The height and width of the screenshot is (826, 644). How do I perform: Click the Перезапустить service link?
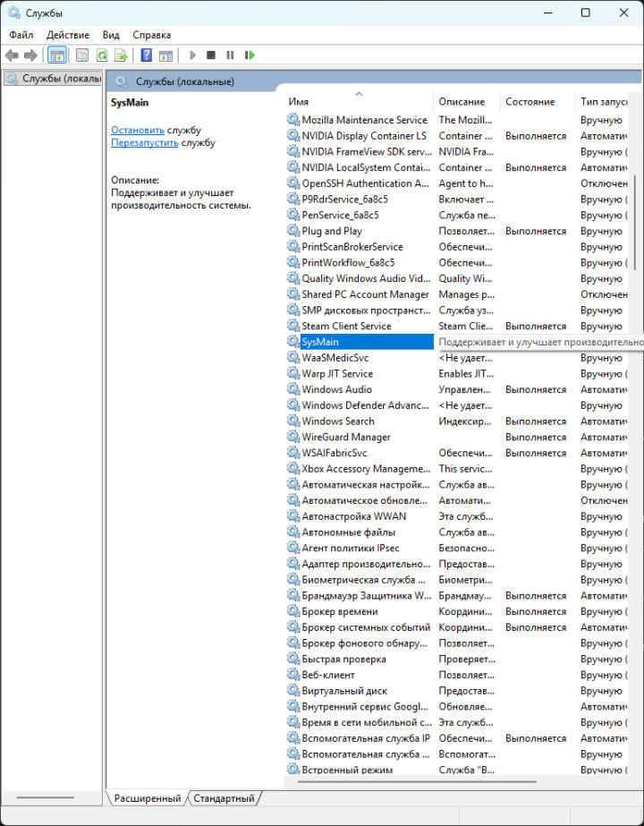pyautogui.click(x=144, y=142)
